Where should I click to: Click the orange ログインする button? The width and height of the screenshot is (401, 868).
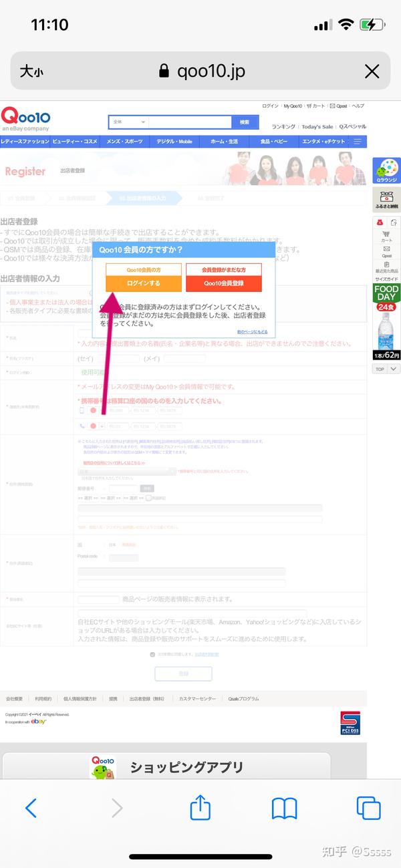click(x=144, y=283)
